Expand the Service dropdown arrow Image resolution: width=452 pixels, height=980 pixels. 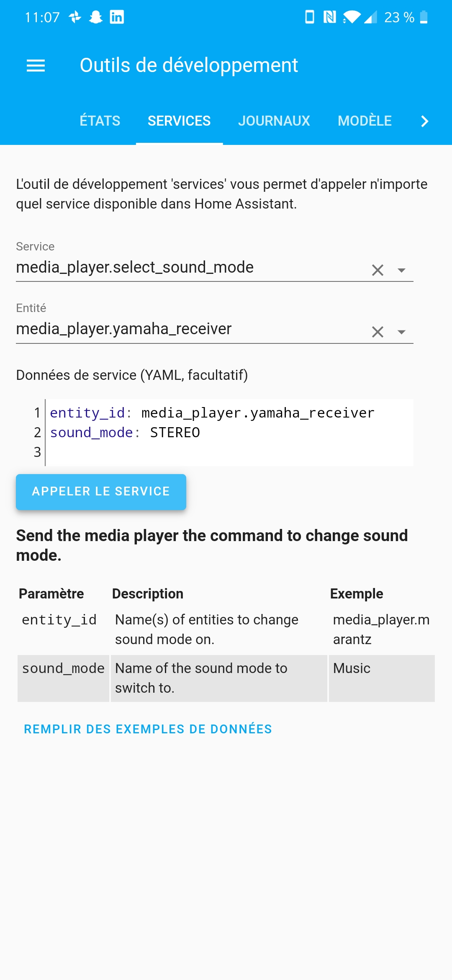[x=401, y=270]
